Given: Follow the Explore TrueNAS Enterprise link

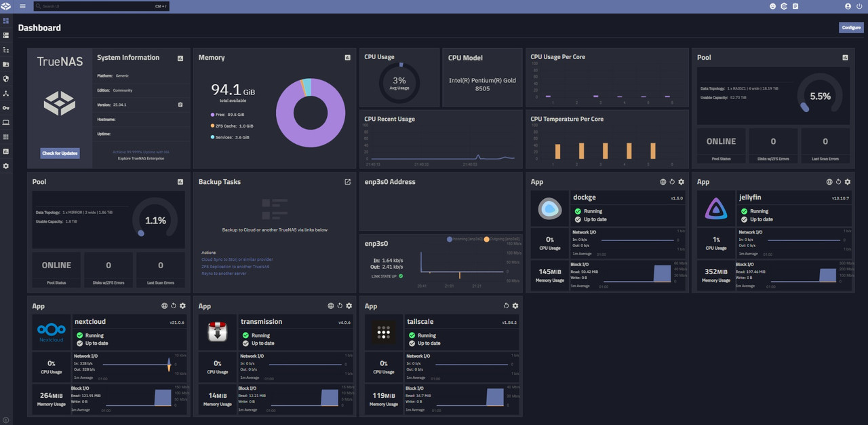Looking at the screenshot, I should (x=140, y=158).
